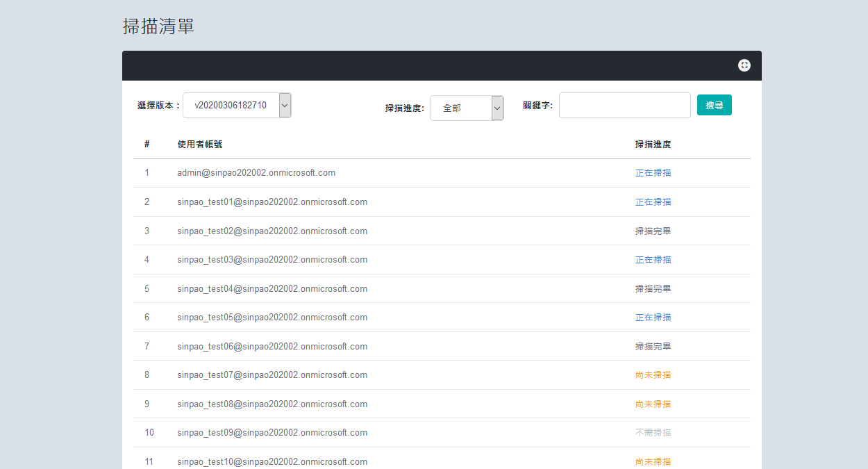The image size is (868, 469).
Task: Click 不需掃描 status for sinpao_test09
Action: [653, 433]
